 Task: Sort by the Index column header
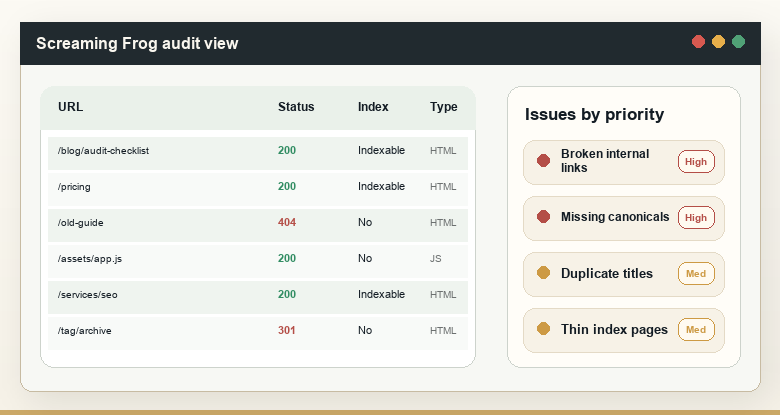tap(373, 107)
